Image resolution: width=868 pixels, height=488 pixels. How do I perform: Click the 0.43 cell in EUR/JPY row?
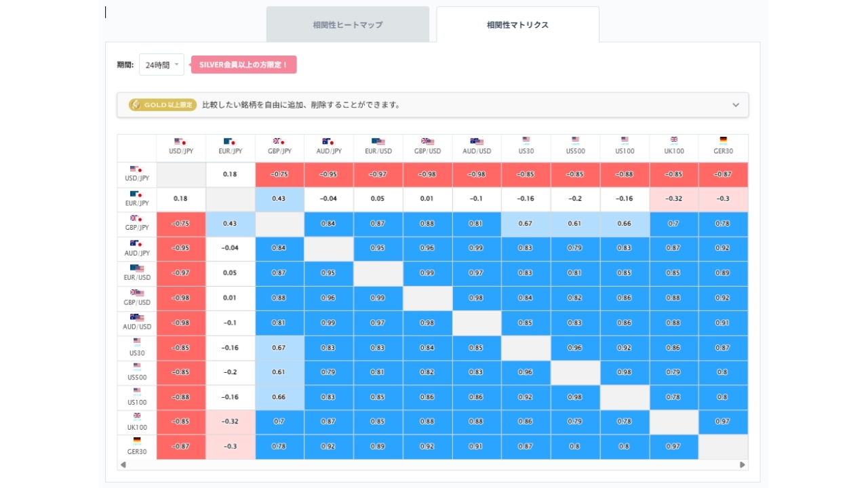[279, 199]
